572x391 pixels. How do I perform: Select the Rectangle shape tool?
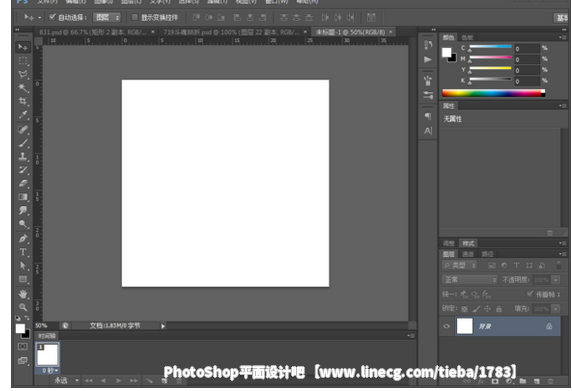23,279
